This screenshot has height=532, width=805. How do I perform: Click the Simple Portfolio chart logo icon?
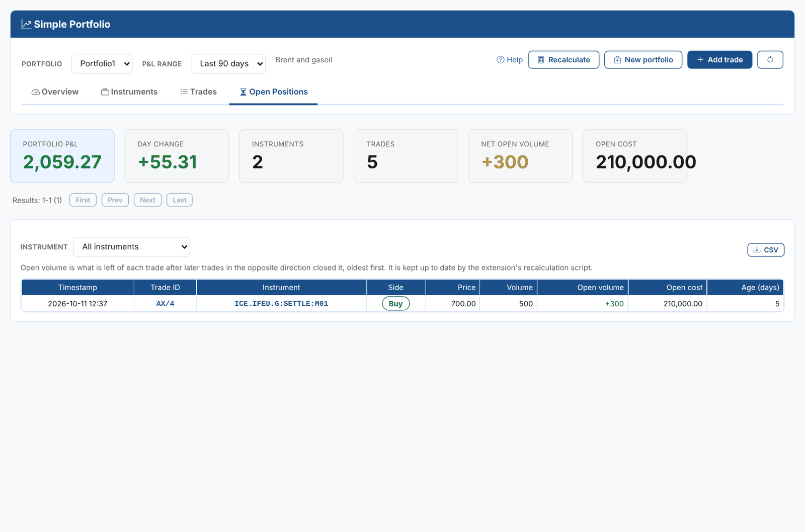[26, 24]
